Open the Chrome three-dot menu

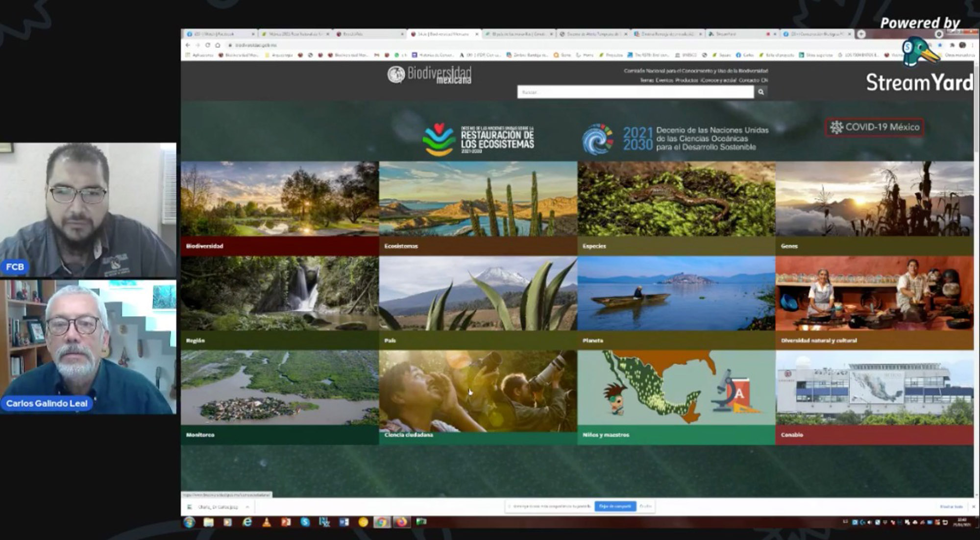pos(972,45)
